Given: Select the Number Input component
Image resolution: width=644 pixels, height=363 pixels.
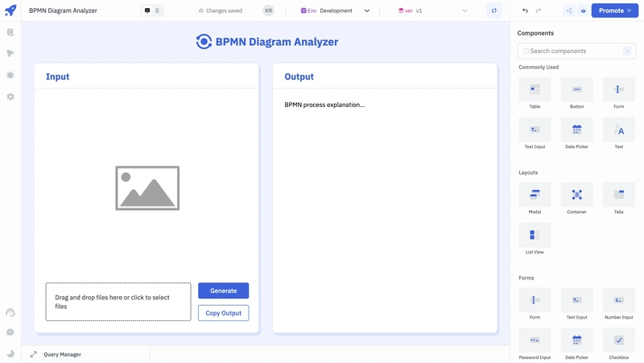Looking at the screenshot, I should 618,304.
